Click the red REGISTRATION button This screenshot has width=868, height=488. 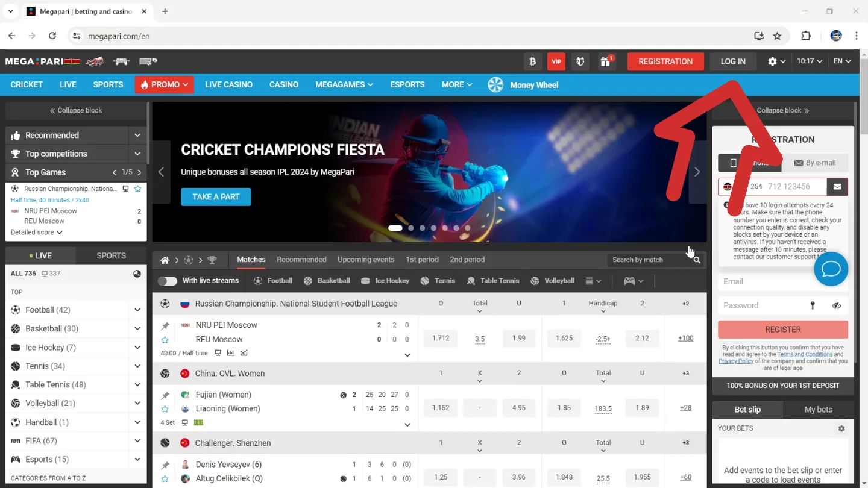click(x=665, y=61)
